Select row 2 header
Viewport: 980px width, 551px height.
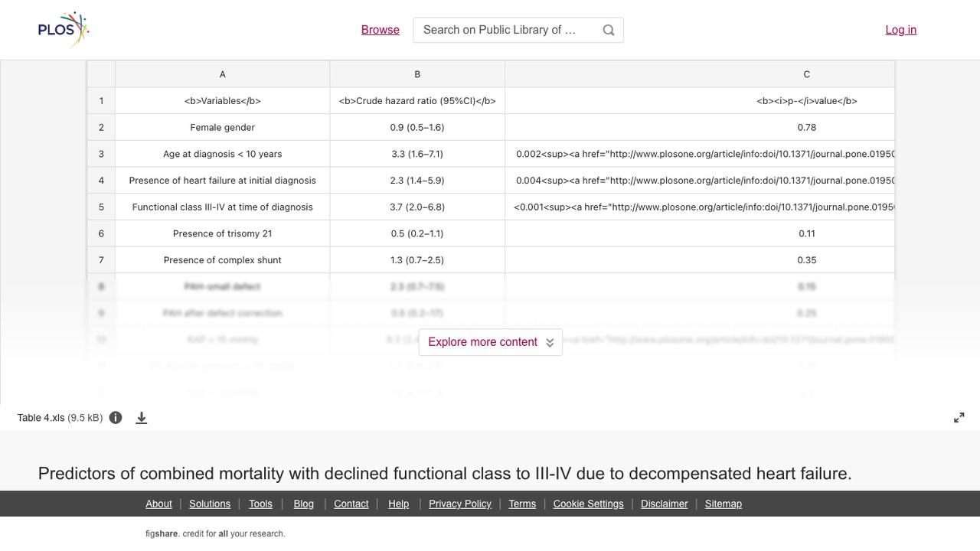(101, 127)
